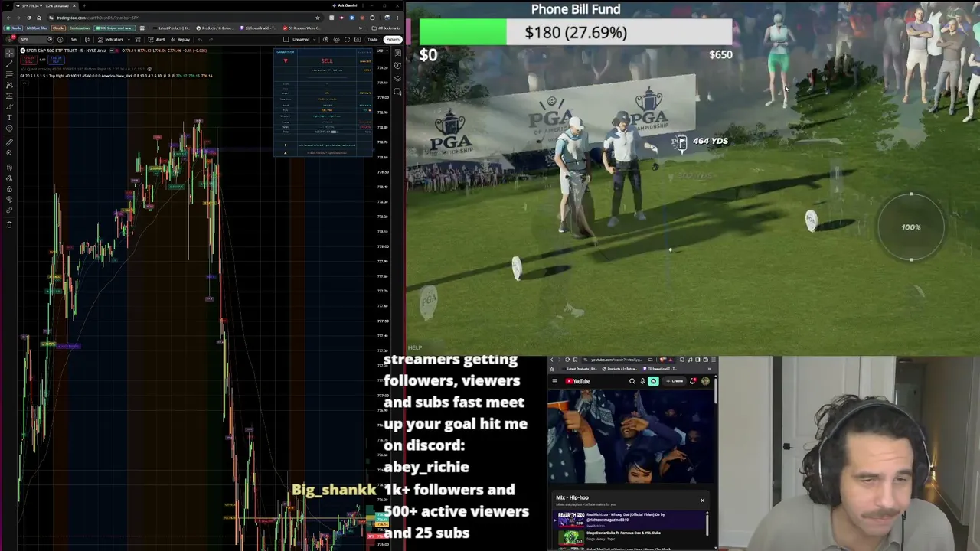Delete all drawings with trash icon
Image resolution: width=980 pixels, height=551 pixels.
9,224
